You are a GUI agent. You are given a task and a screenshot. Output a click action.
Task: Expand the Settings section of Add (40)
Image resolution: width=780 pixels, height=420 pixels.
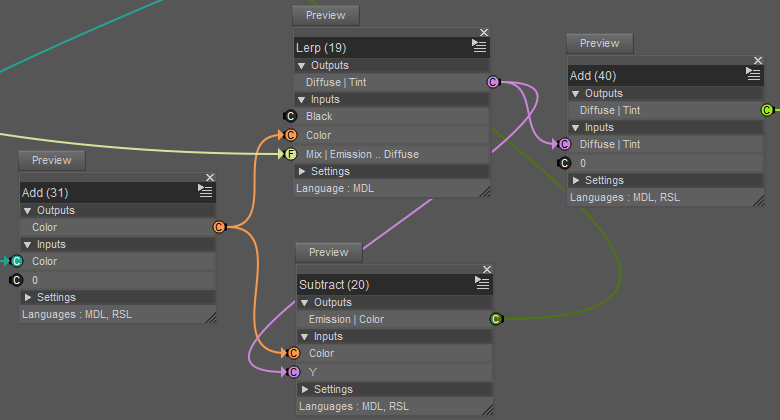pyautogui.click(x=576, y=180)
